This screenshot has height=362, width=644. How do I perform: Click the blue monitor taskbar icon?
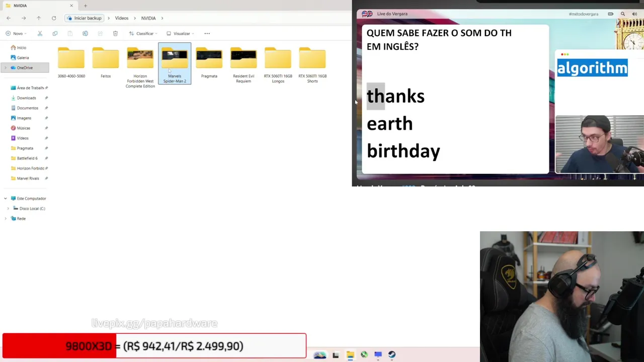point(378,354)
